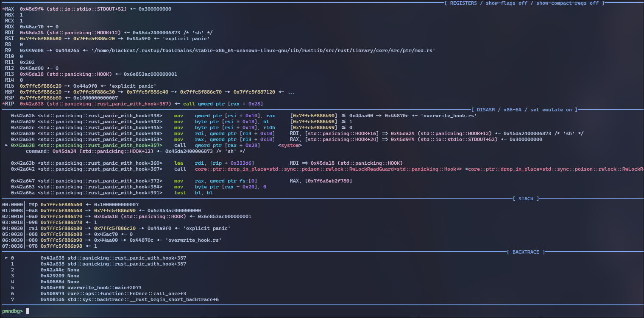
Task: Select the BACKTRACE section header
Action: click(526, 252)
